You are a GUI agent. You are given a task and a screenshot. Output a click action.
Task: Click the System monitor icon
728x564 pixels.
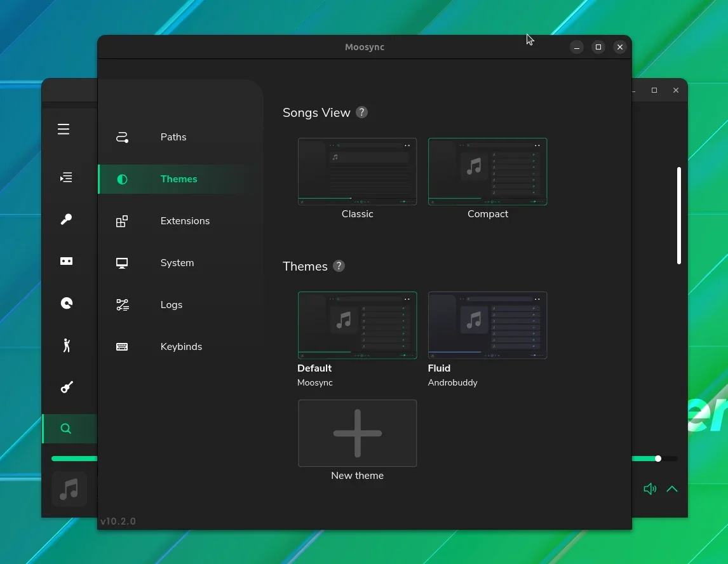[x=122, y=263]
